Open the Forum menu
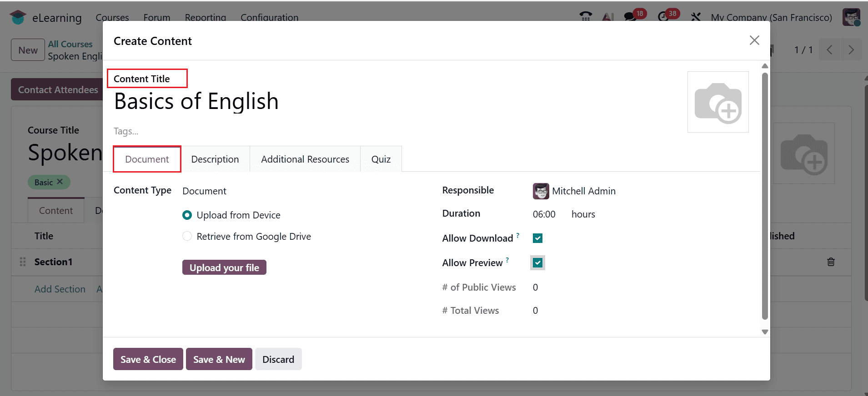The image size is (868, 396). pyautogui.click(x=157, y=17)
